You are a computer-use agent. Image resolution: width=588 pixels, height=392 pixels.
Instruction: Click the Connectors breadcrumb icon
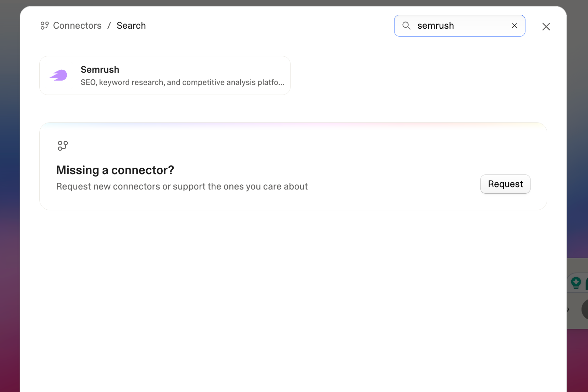pos(45,26)
